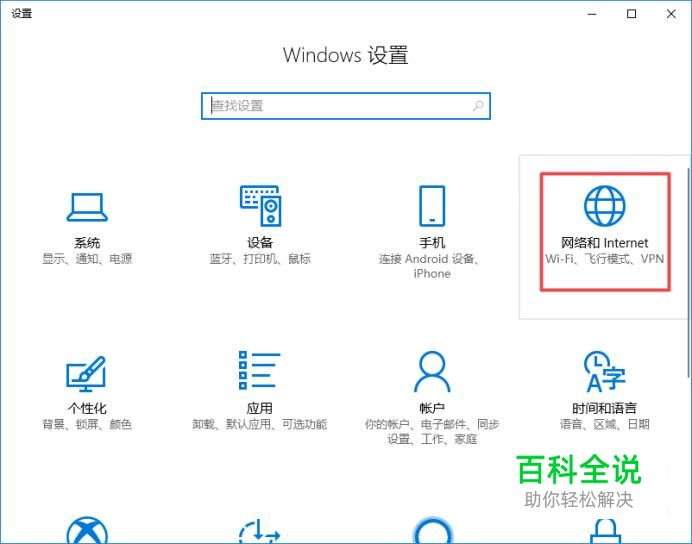
Task: Open the 系统 laptop icon
Action: 87,207
